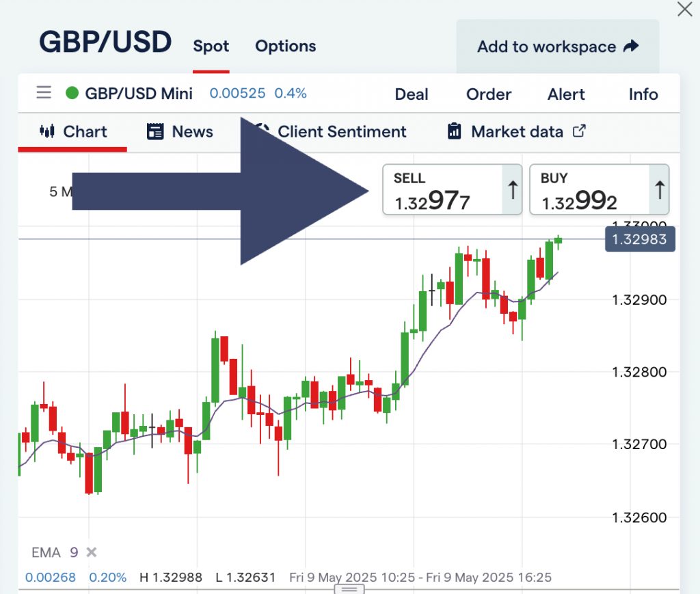Click the L 1.32631 low value

tap(245, 578)
